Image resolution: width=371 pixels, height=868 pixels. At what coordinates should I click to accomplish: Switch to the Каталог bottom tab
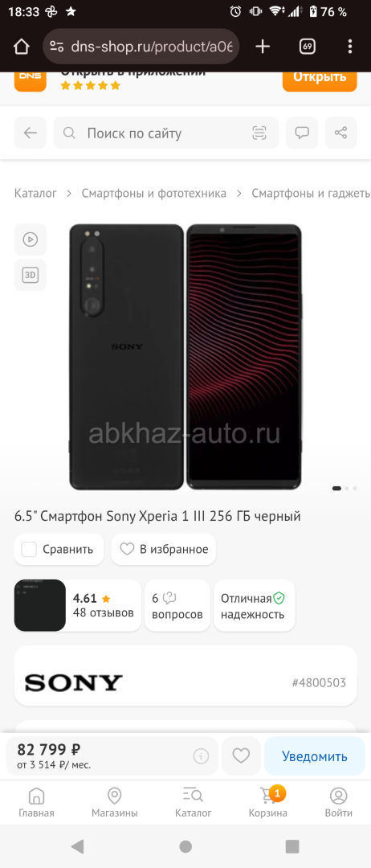coord(193,803)
